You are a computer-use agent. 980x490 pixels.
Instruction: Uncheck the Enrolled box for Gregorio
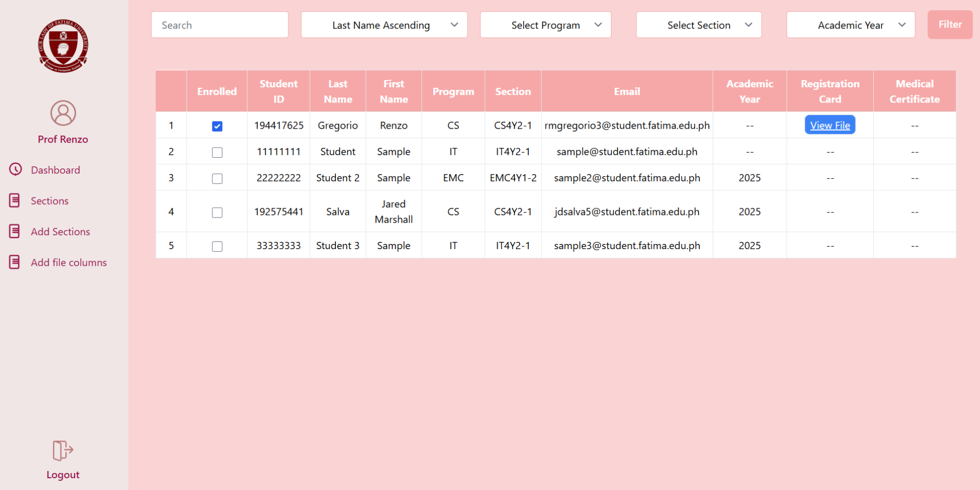click(217, 126)
